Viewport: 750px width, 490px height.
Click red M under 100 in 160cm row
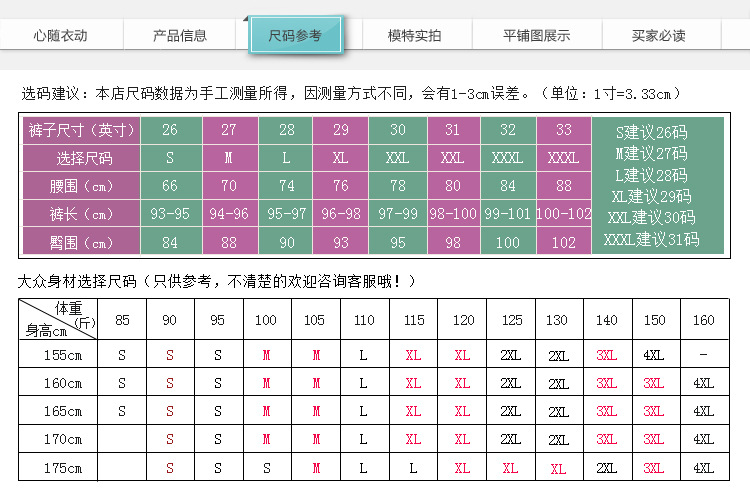coord(266,383)
